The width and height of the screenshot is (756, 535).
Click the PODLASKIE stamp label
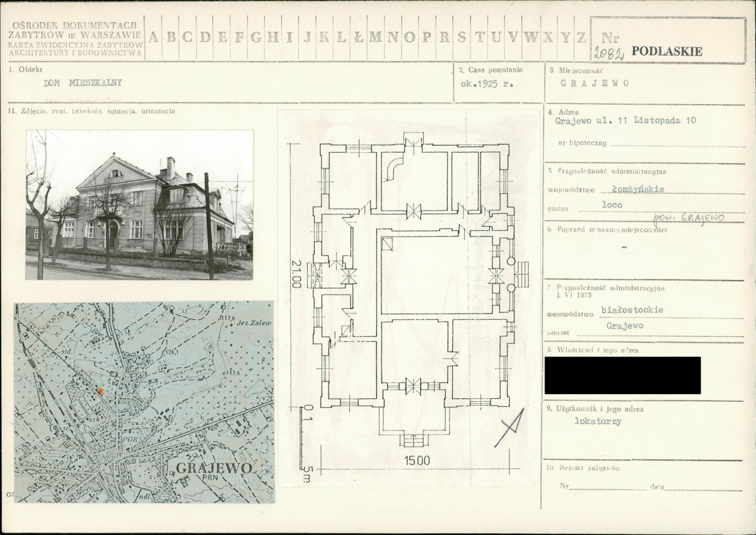click(x=666, y=52)
